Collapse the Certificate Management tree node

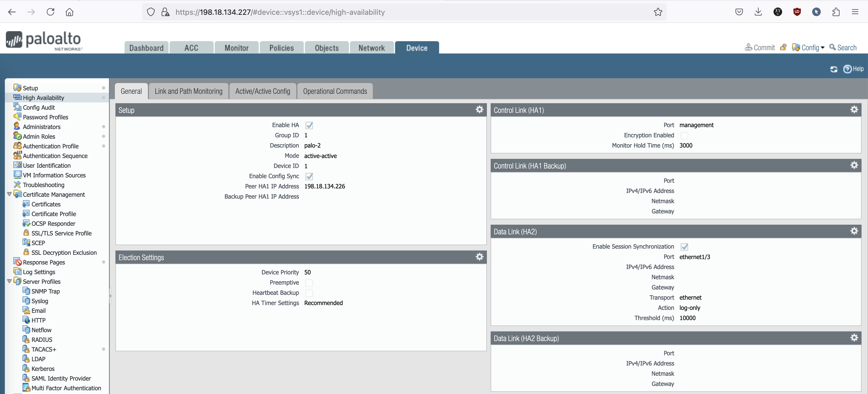9,194
